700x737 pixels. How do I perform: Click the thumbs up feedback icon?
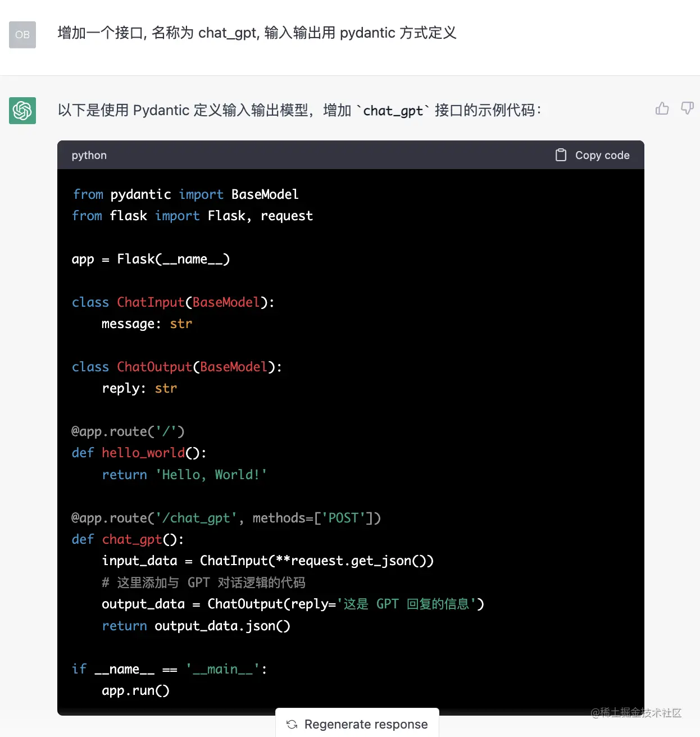(x=662, y=108)
